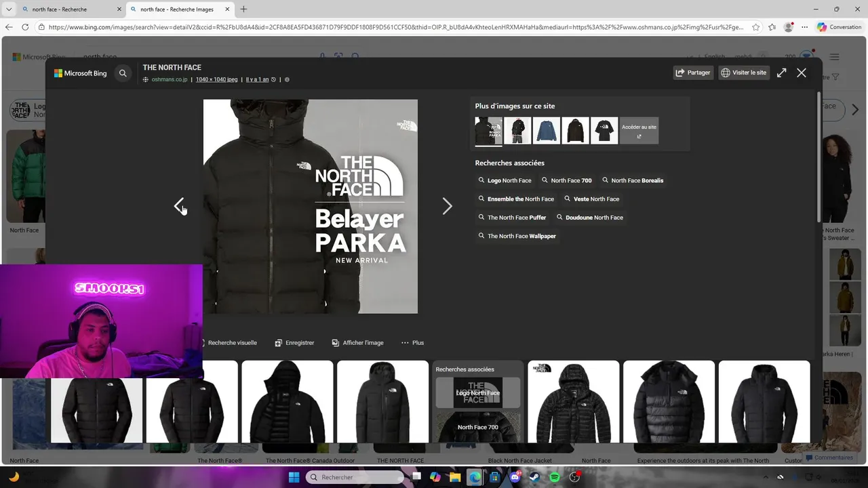Click the Logo North Face carousel tile
The height and width of the screenshot is (488, 868).
click(478, 393)
